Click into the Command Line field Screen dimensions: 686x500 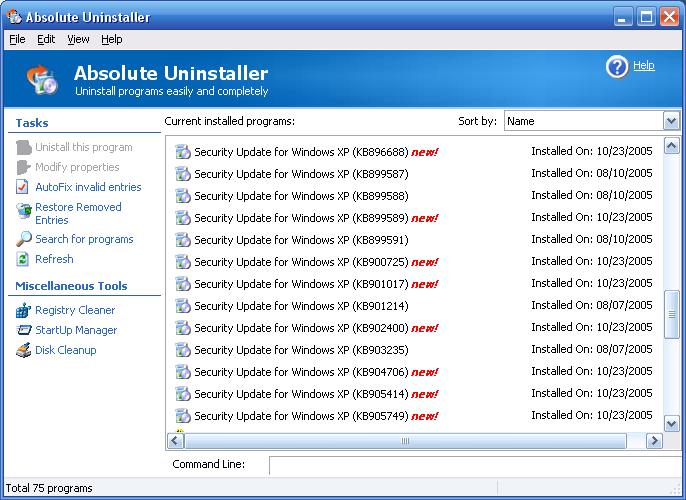click(475, 465)
